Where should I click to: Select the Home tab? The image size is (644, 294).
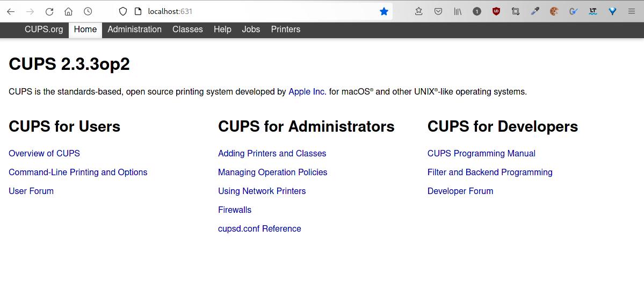(x=85, y=29)
